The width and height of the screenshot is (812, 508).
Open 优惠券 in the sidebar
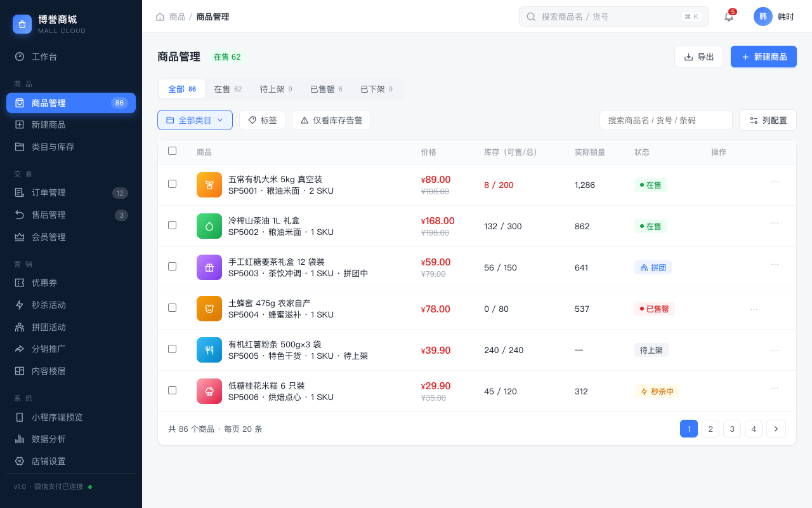(x=71, y=283)
